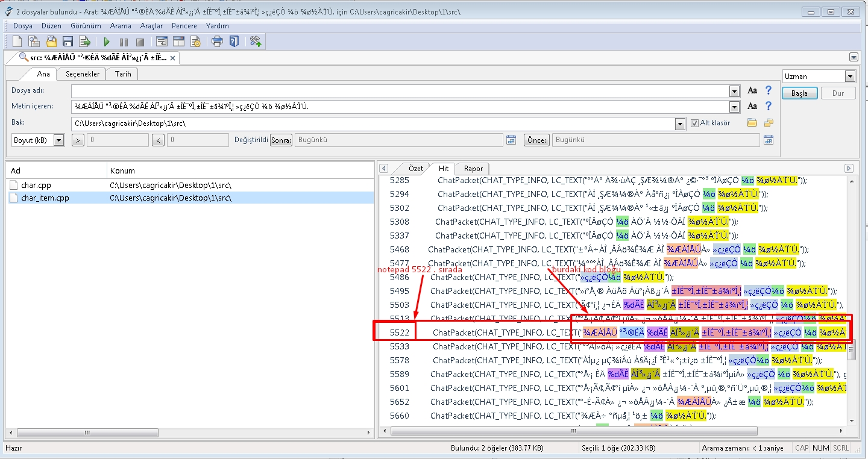Enable case matching for Metin içeren field
Viewport: 868px width, 459px height.
752,106
